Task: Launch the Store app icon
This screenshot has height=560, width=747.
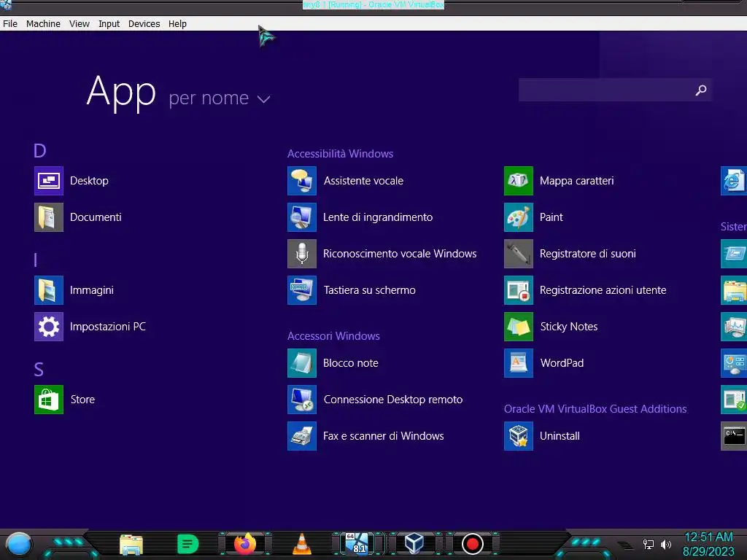Action: 49,400
